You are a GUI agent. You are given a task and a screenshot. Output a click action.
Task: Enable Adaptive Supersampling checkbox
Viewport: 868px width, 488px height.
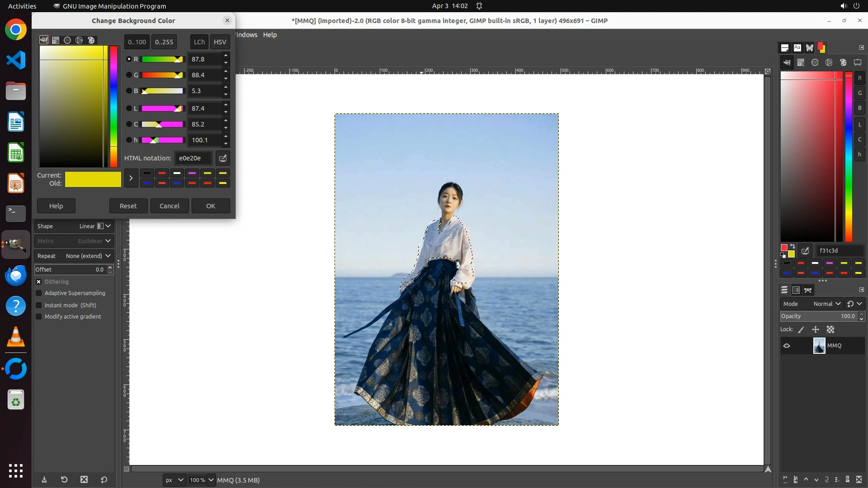39,293
